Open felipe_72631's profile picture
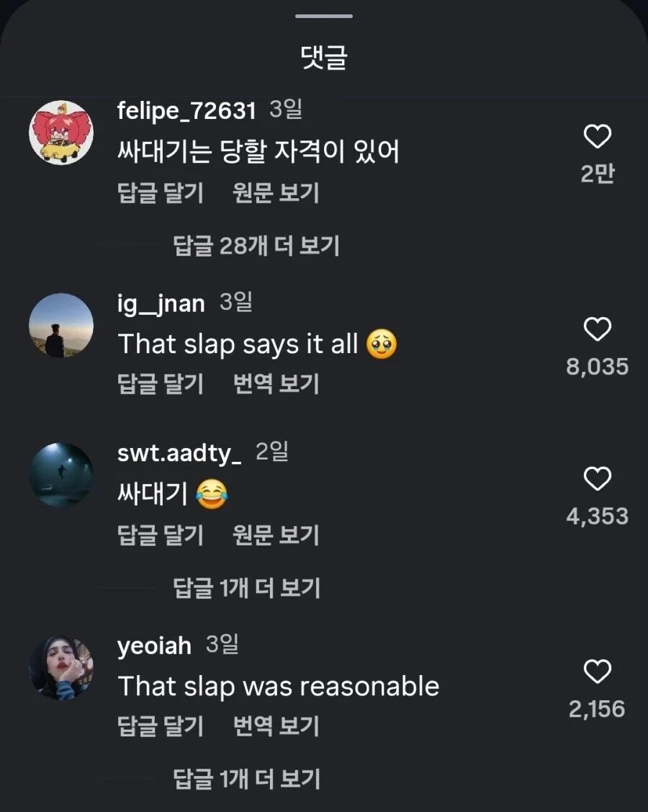The height and width of the screenshot is (812, 648). (61, 132)
